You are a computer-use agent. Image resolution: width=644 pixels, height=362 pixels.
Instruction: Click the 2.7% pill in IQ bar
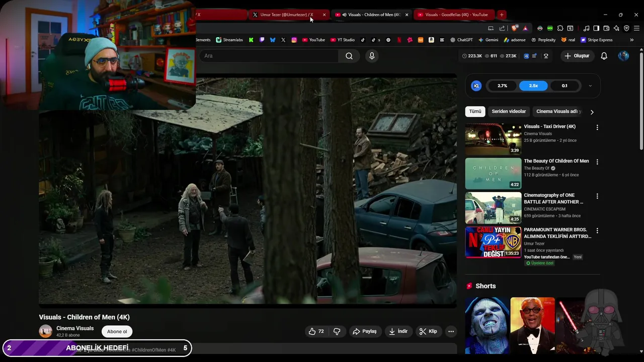click(502, 85)
